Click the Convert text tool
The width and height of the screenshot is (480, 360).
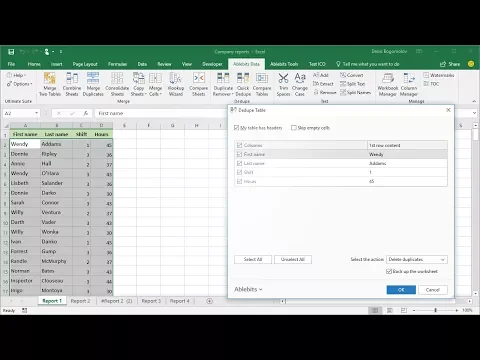tap(352, 75)
